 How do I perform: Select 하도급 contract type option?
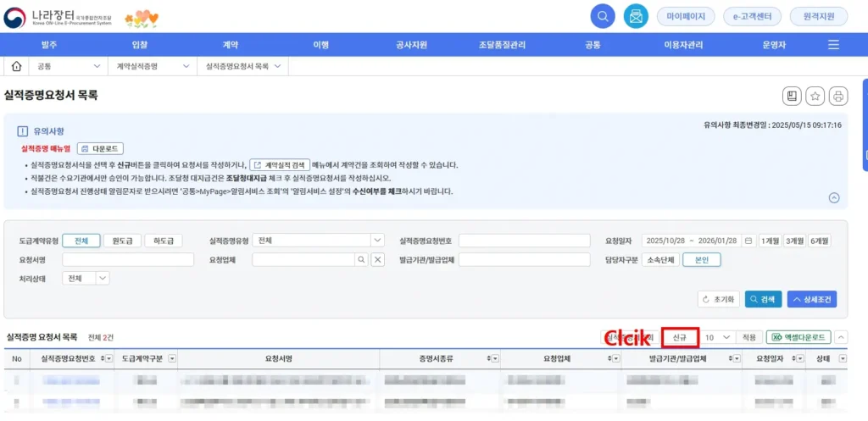coord(163,241)
